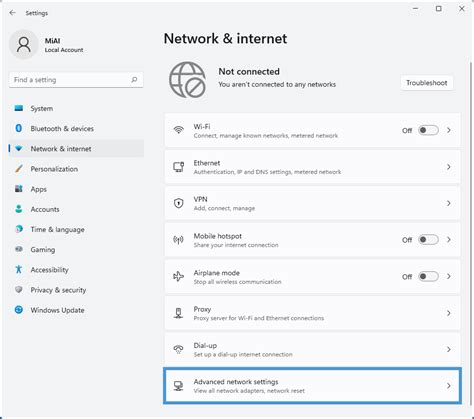The height and width of the screenshot is (419, 474).
Task: Click the Dial-up phone icon
Action: tap(179, 349)
